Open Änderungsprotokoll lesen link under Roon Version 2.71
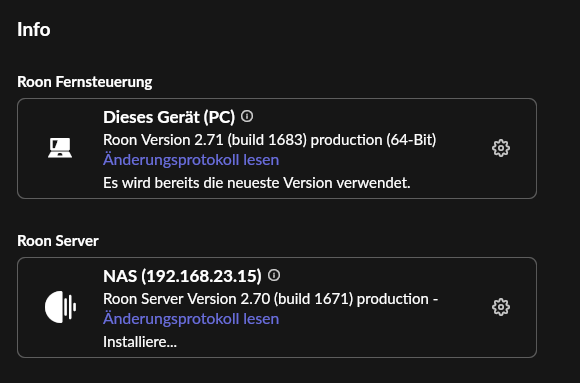580x383 pixels. [x=191, y=160]
